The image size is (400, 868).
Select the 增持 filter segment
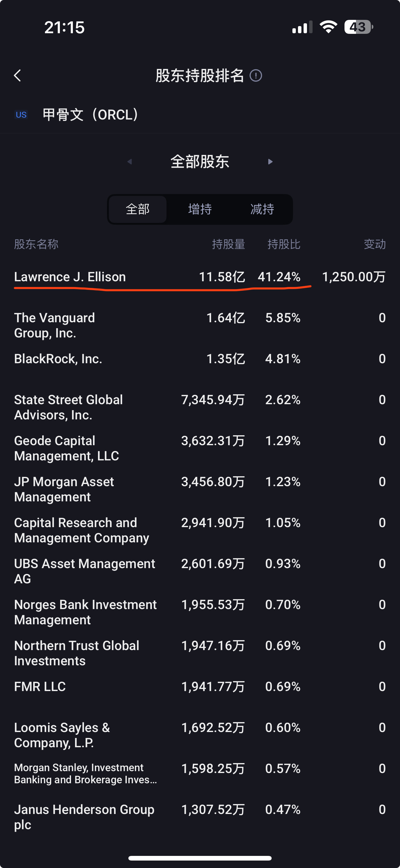(200, 209)
